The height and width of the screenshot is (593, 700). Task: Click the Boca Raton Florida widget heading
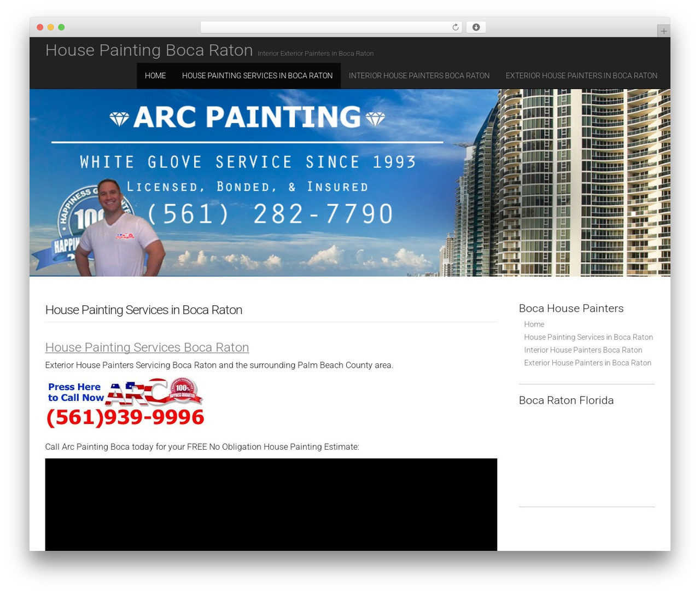point(566,400)
